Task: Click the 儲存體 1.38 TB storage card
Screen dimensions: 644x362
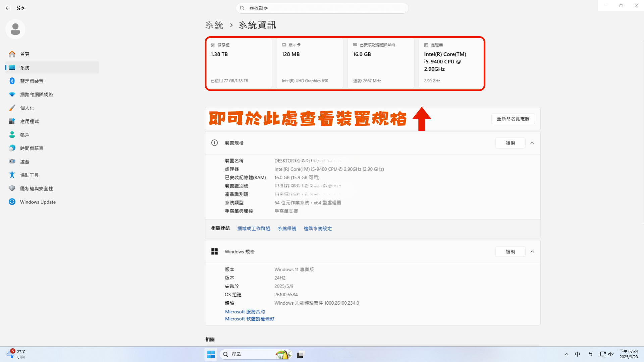Action: coord(239,63)
